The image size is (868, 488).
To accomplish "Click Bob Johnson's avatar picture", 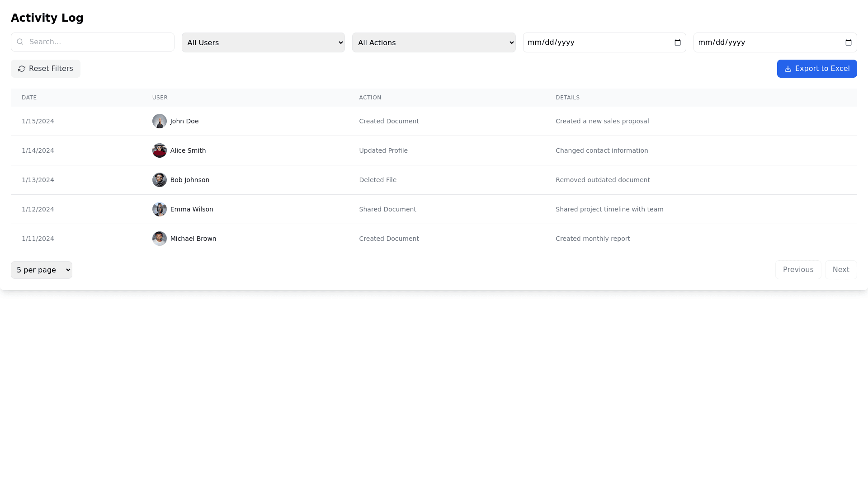I will 159,180.
